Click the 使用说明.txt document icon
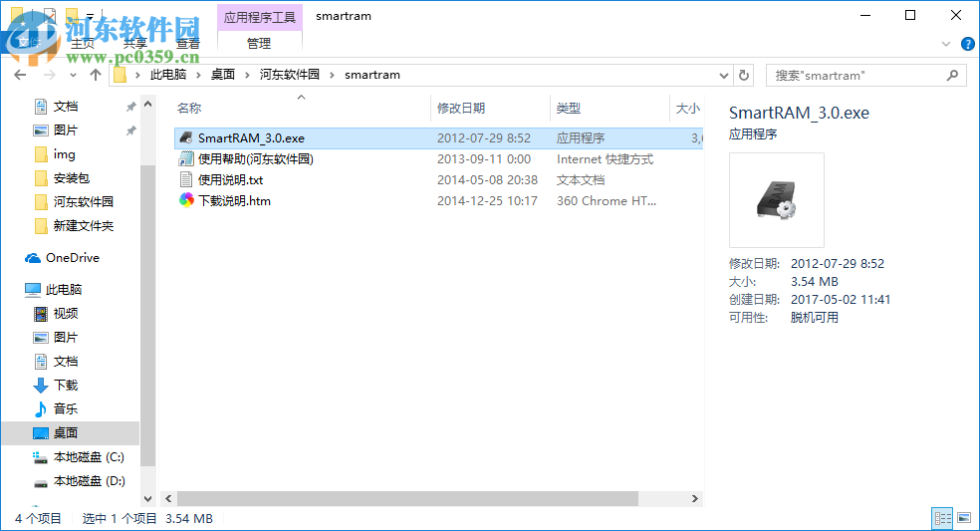The height and width of the screenshot is (531, 980). (x=185, y=180)
